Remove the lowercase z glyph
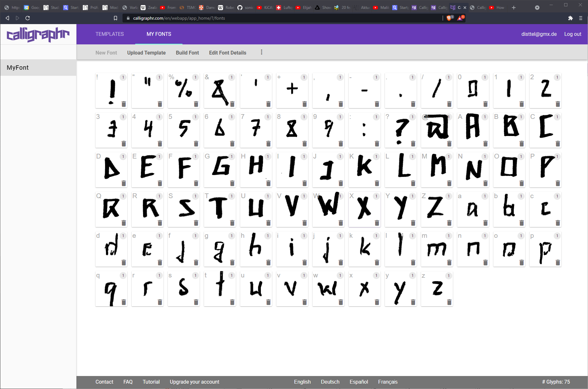 tap(449, 302)
